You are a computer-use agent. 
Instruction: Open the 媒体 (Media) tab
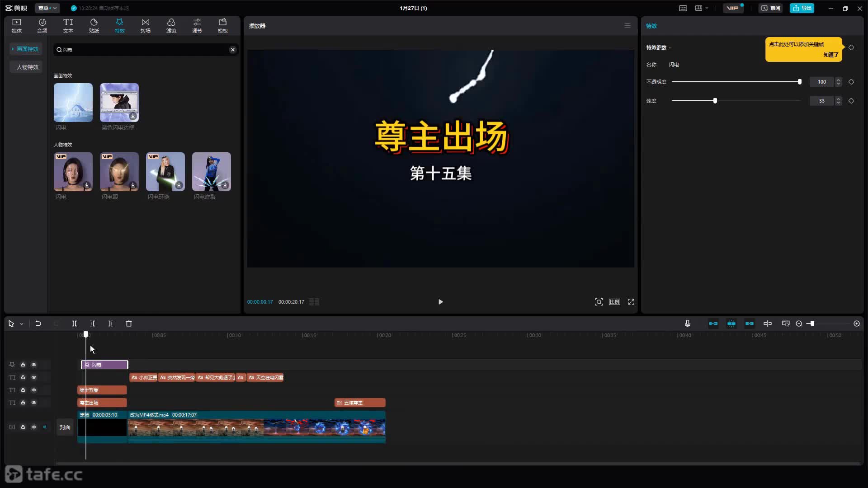(17, 26)
